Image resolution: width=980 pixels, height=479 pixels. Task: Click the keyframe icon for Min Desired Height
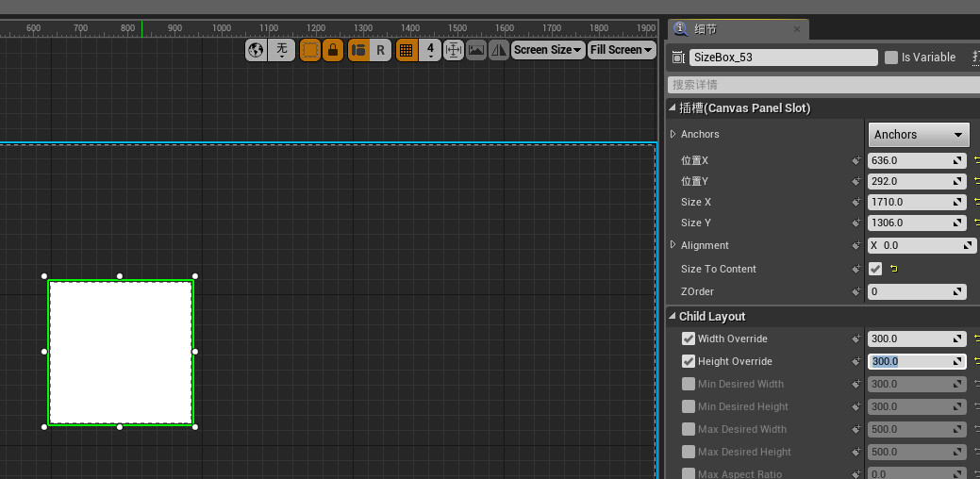click(x=856, y=406)
